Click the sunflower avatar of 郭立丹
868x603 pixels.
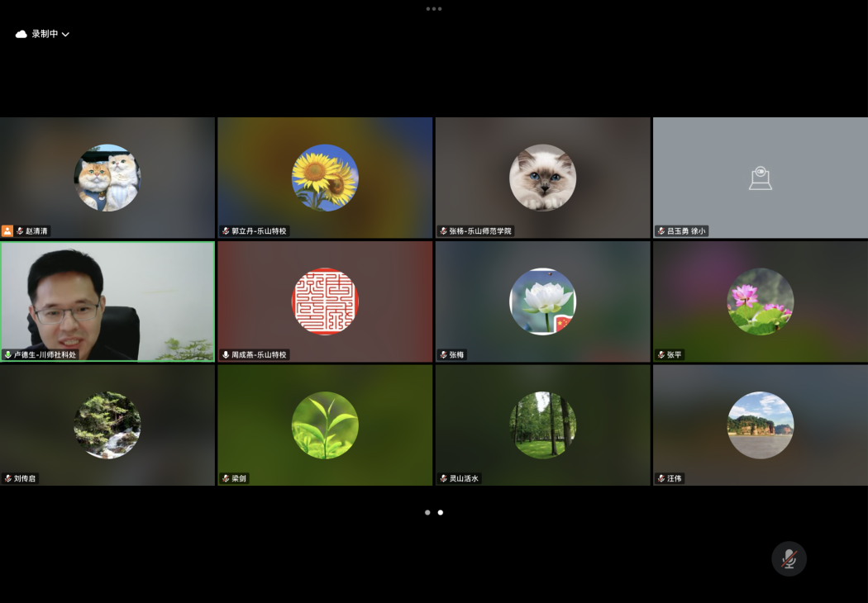tap(325, 178)
